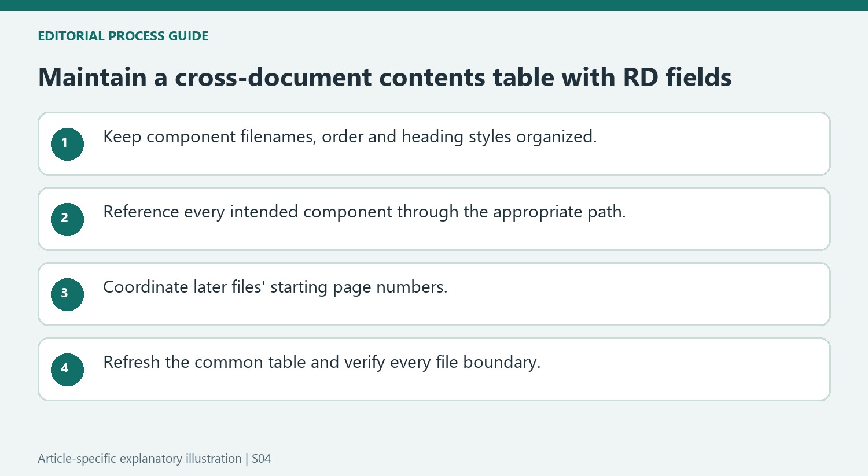This screenshot has width=868, height=476.
Task: Click the step 4 number badge
Action: (67, 370)
